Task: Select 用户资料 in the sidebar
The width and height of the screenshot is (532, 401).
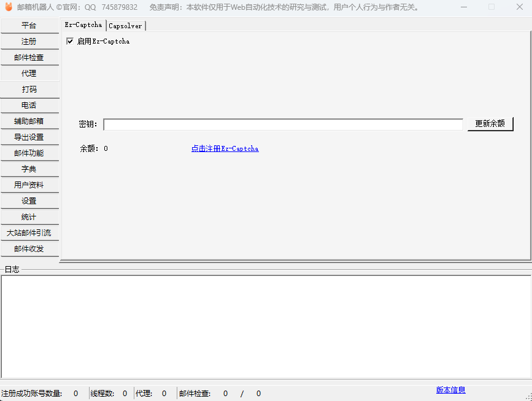Action: [x=29, y=185]
